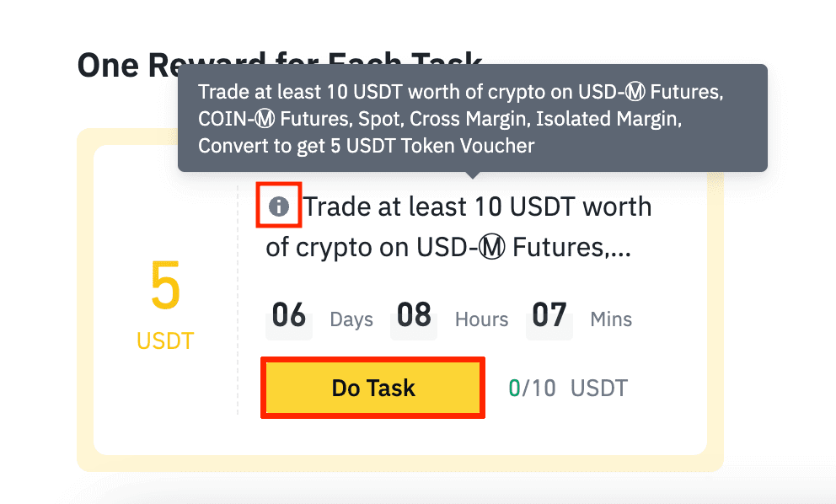Click the 0/10 progress indicator
Viewport: 836px width, 504px height.
(x=532, y=389)
